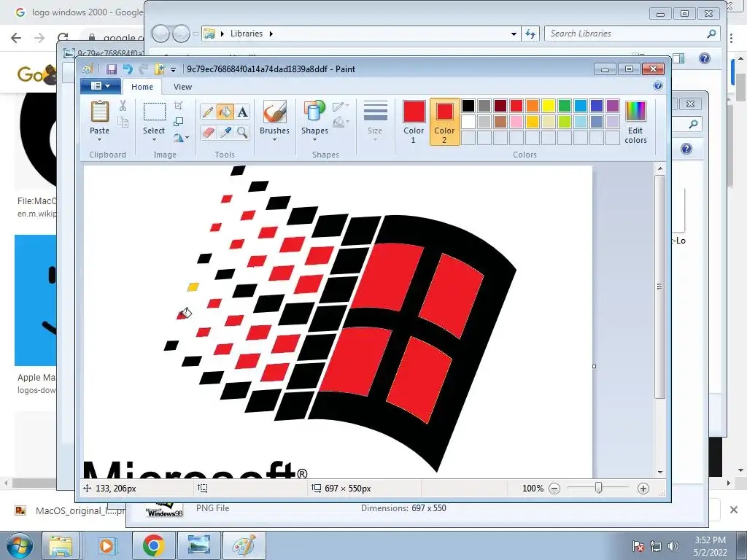Select the Fill with color bucket tool

pos(225,112)
